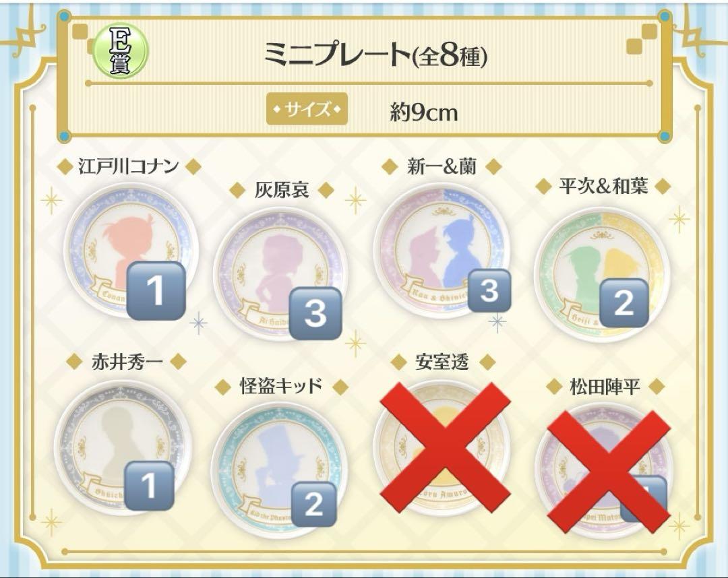728x578 pixels.
Task: Click the number 1 emoji on Conan plate
Action: (156, 291)
